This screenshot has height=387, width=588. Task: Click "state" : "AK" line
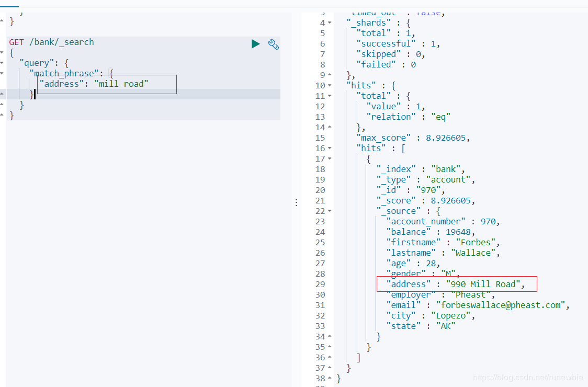point(421,326)
